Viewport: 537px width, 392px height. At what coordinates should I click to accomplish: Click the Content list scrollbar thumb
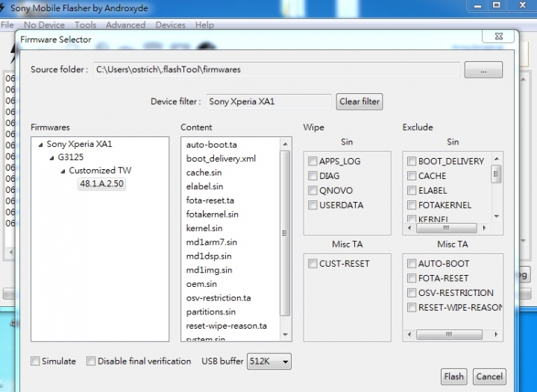285,233
